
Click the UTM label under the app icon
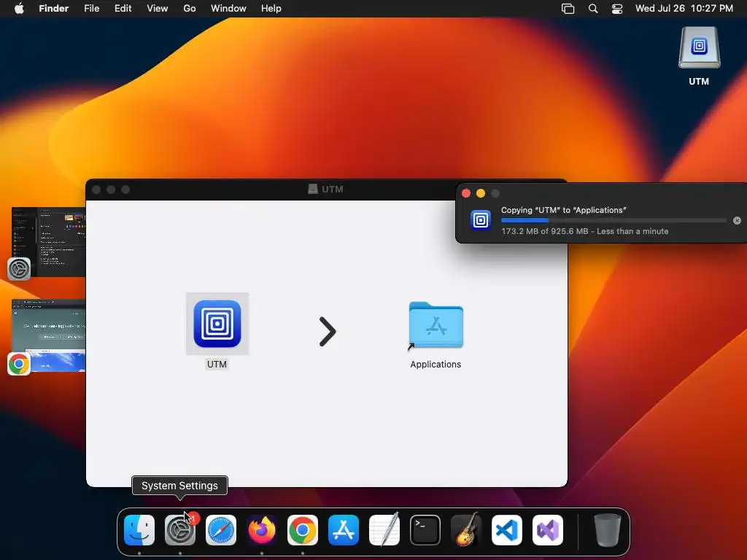pos(217,365)
